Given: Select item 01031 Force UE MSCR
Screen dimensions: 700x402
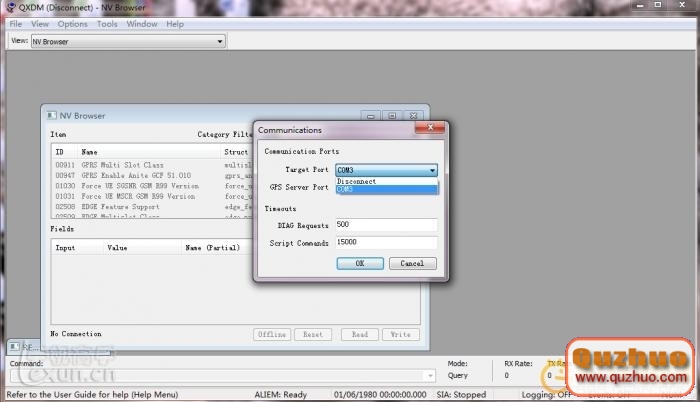Looking at the screenshot, I should [x=152, y=197].
